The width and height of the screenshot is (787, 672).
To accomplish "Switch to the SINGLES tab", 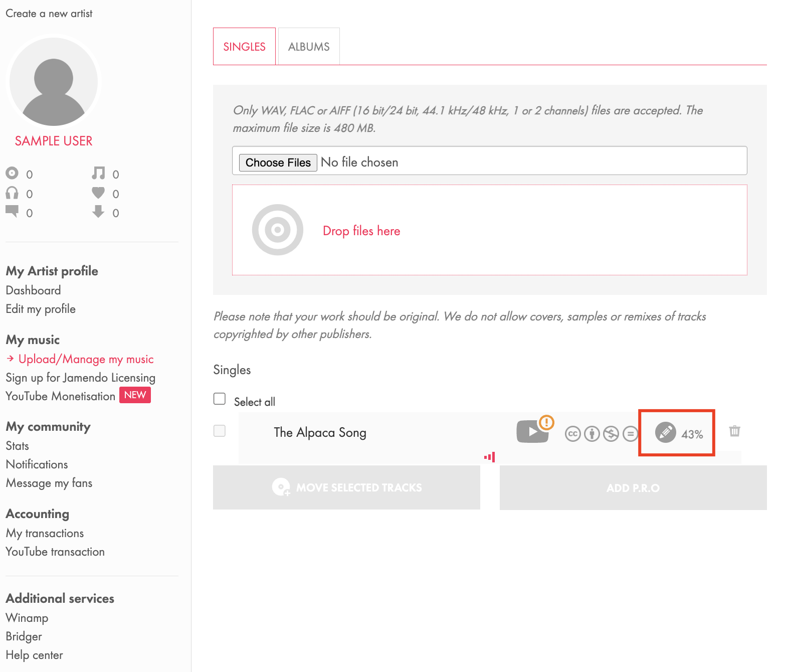I will pyautogui.click(x=244, y=46).
